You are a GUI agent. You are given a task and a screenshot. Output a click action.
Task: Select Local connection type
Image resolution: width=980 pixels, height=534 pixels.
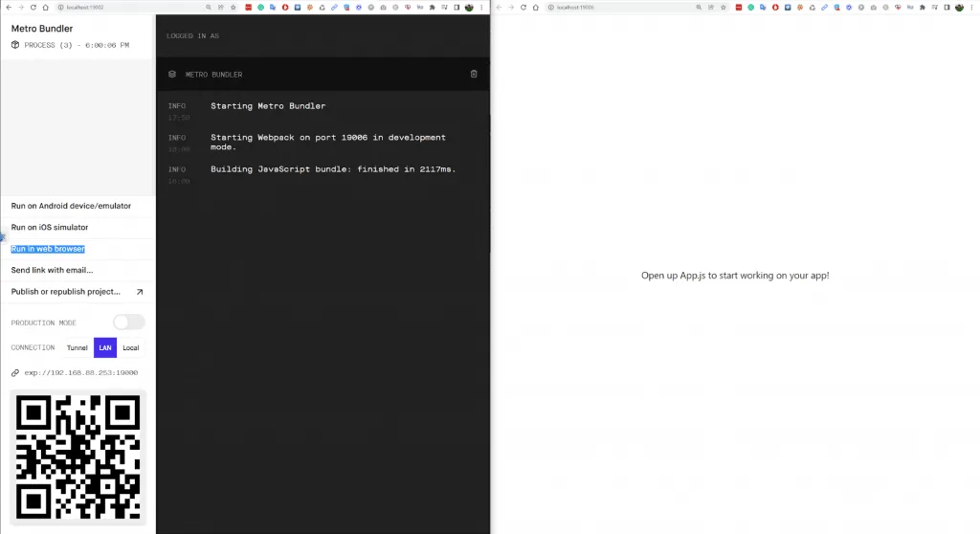click(x=130, y=347)
